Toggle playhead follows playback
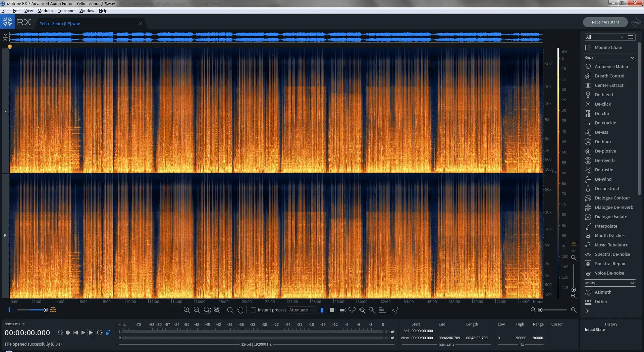Screen dimensions: 644x352 click(108, 333)
